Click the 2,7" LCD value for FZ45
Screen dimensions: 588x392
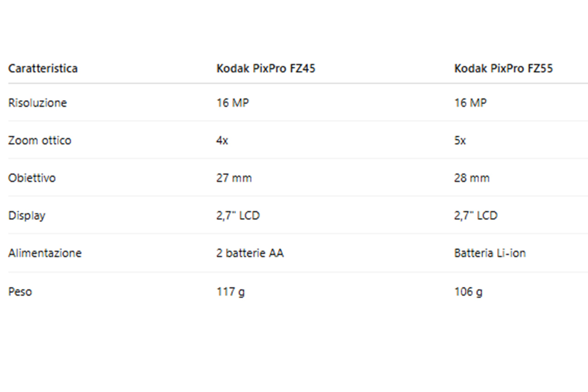[238, 216]
